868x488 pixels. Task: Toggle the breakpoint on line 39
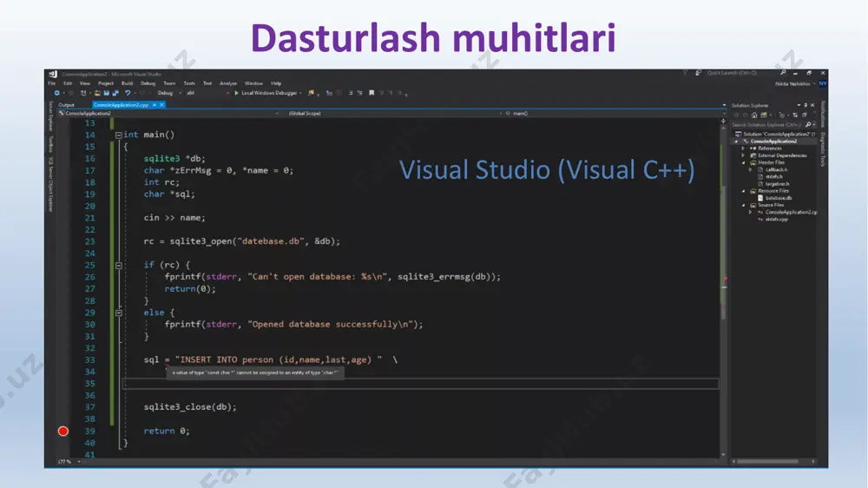click(x=63, y=431)
